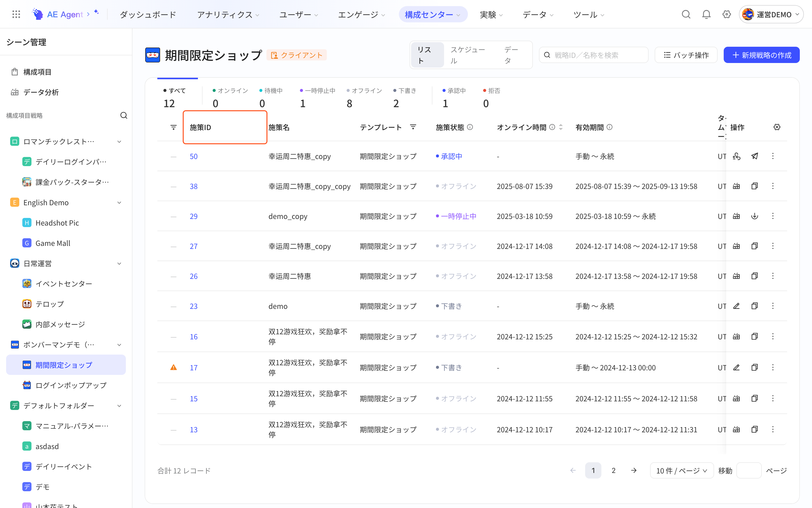The width and height of the screenshot is (812, 508).
Task: Open the エンゲージ menu
Action: click(x=362, y=14)
